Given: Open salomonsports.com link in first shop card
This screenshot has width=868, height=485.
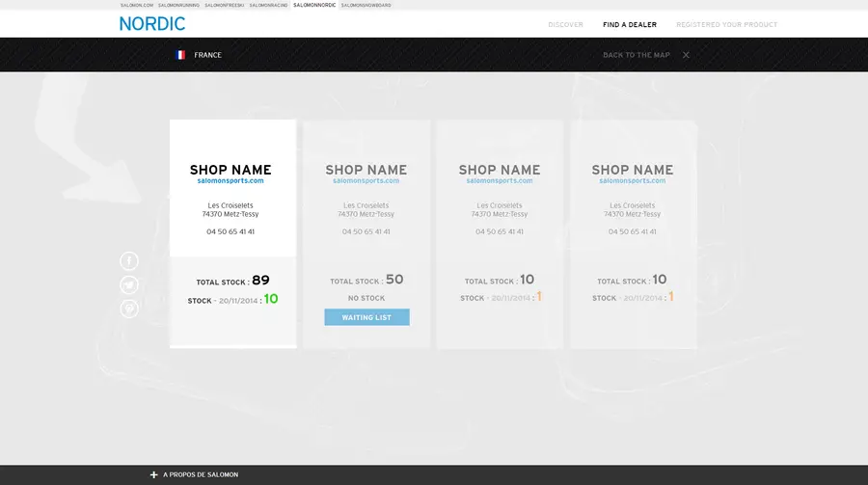Looking at the screenshot, I should point(231,180).
